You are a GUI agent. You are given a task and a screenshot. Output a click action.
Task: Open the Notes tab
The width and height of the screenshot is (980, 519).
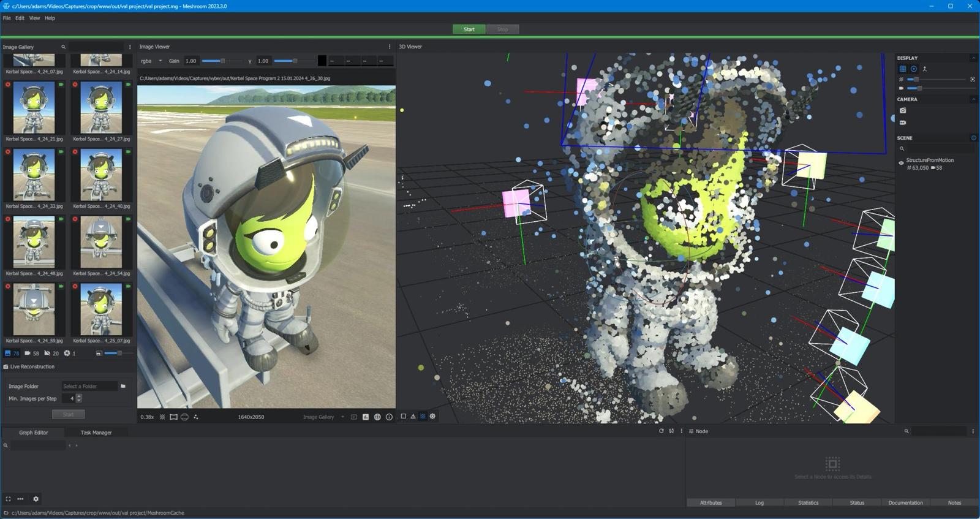[x=954, y=502]
